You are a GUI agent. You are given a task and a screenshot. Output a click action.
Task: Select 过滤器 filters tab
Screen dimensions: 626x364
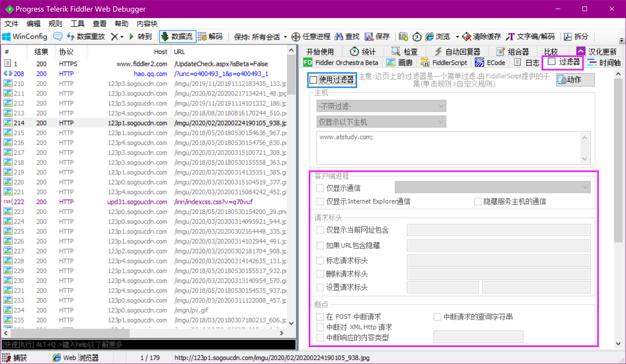click(563, 62)
